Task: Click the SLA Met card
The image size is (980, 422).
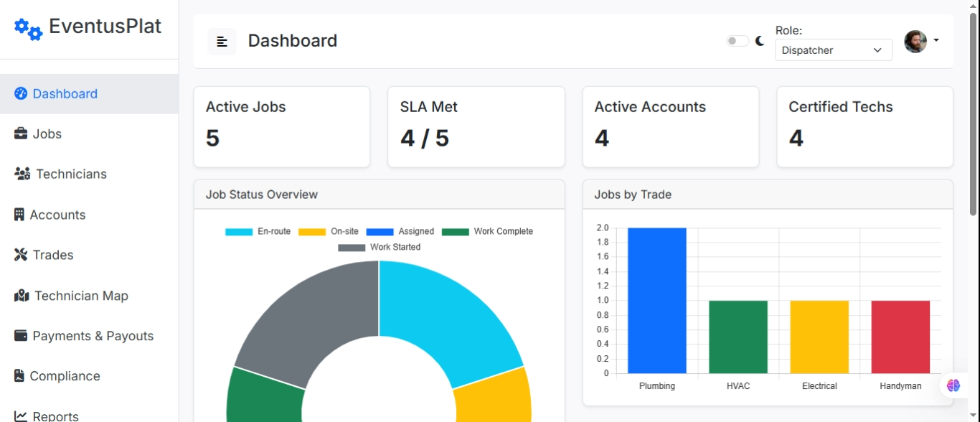Action: (476, 126)
